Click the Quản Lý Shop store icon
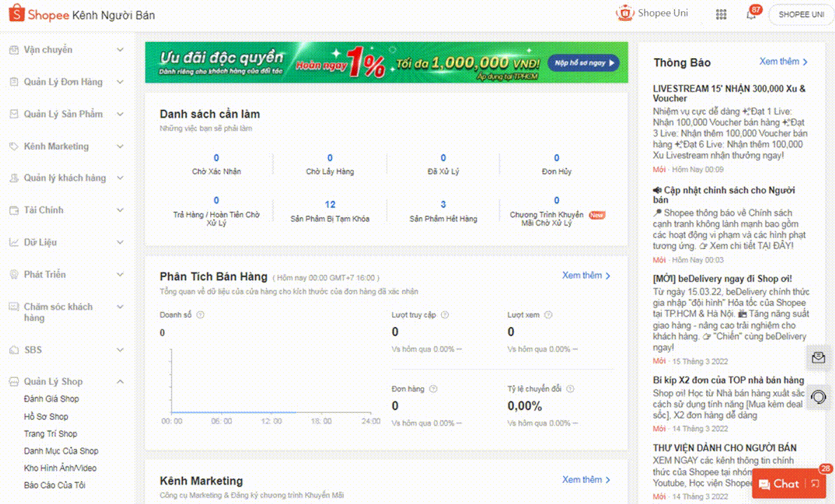The width and height of the screenshot is (835, 504). [x=14, y=381]
